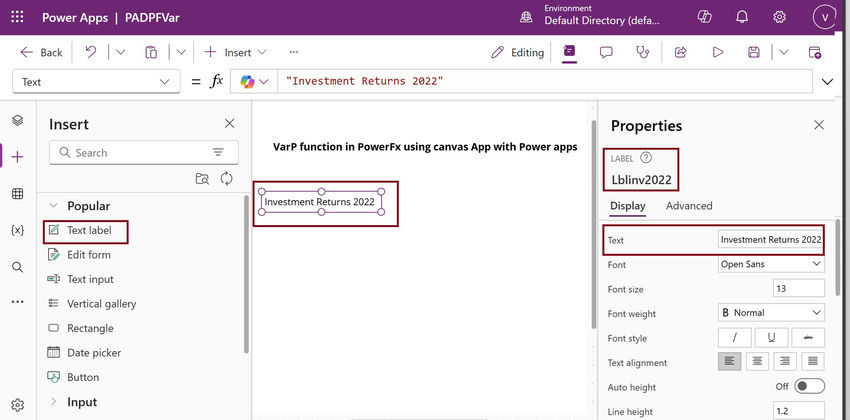Select the Investment Returns 2022 label on canvas
Image resolution: width=850 pixels, height=420 pixels.
321,202
